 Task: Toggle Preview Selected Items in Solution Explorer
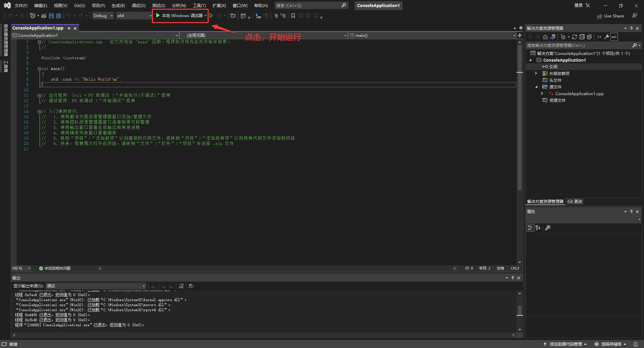(614, 37)
